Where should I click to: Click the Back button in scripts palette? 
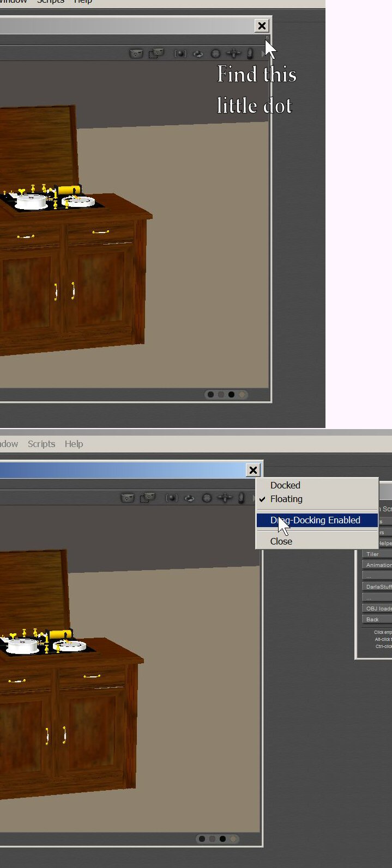[377, 619]
